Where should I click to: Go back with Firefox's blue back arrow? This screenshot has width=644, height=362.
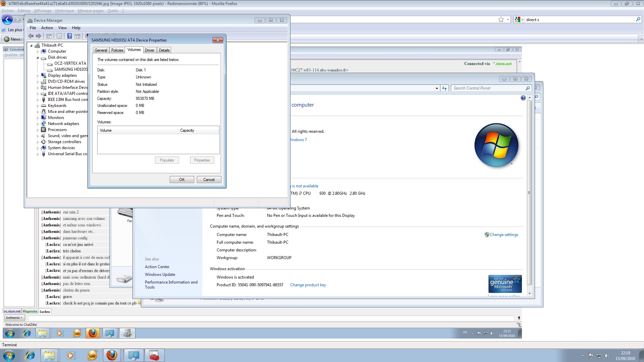pos(7,20)
